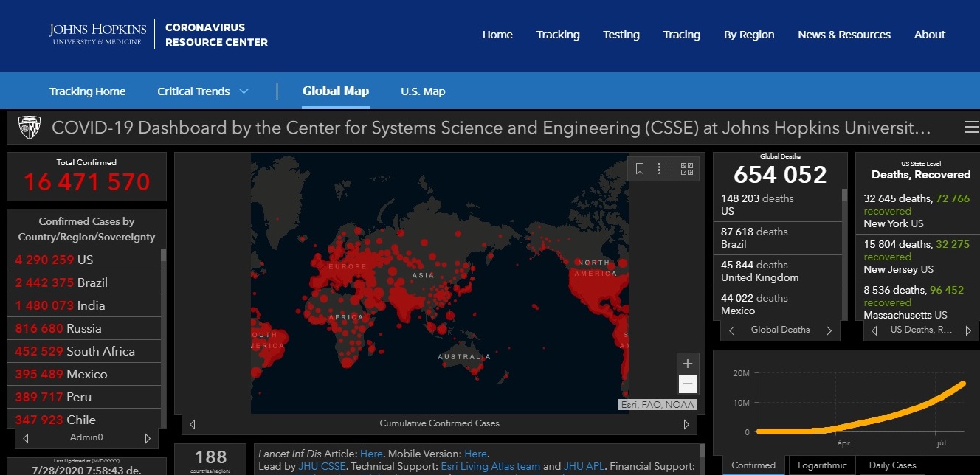Select South Africa in confirmed cases list
The height and width of the screenshot is (475, 980).
point(84,351)
